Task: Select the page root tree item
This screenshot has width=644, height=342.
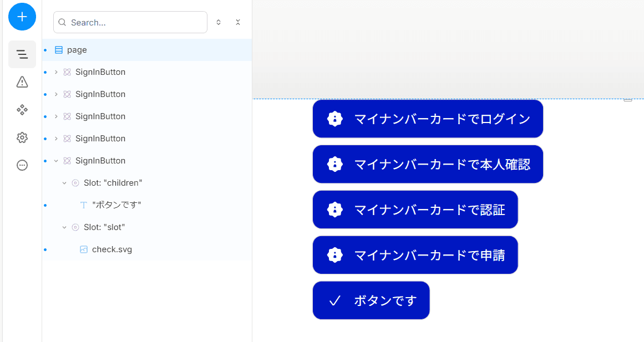Action: [x=147, y=50]
